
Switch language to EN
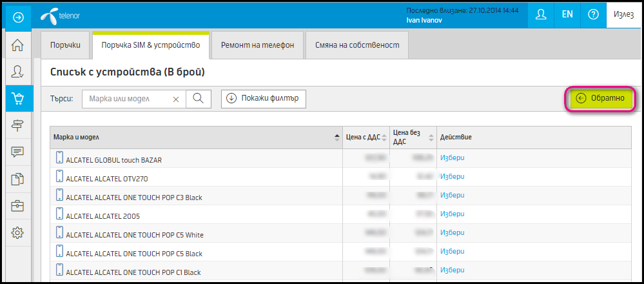pyautogui.click(x=567, y=15)
